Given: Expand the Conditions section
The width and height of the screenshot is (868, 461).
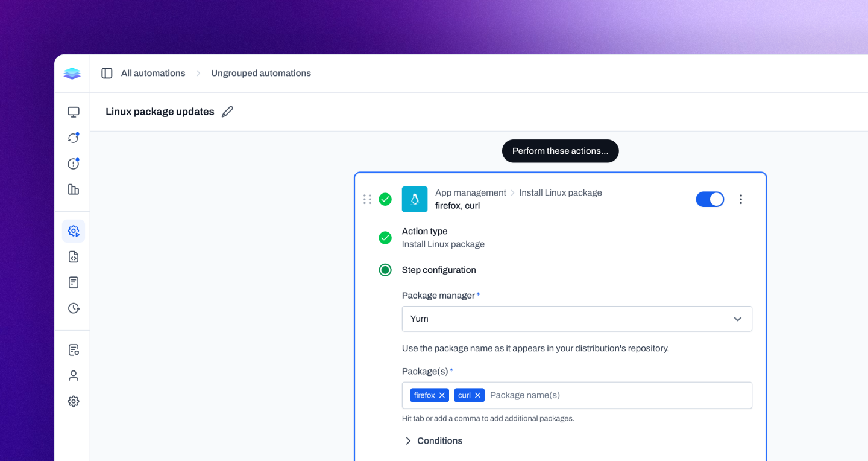Looking at the screenshot, I should 433,441.
